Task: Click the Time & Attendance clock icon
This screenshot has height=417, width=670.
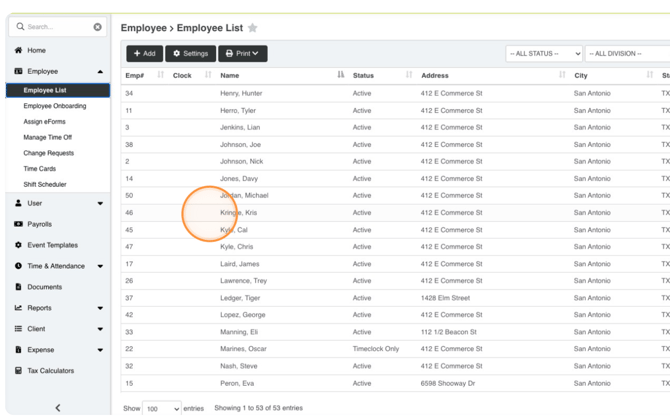Action: 18,266
